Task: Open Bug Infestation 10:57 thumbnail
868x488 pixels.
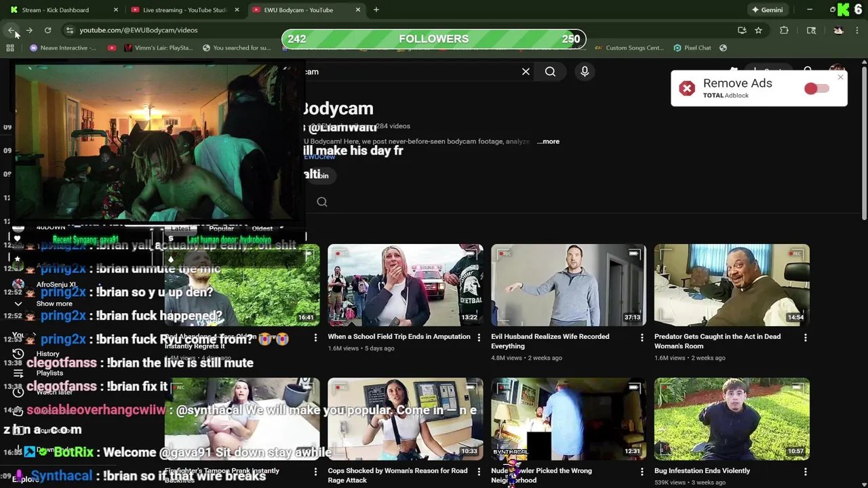Action: coord(732,419)
